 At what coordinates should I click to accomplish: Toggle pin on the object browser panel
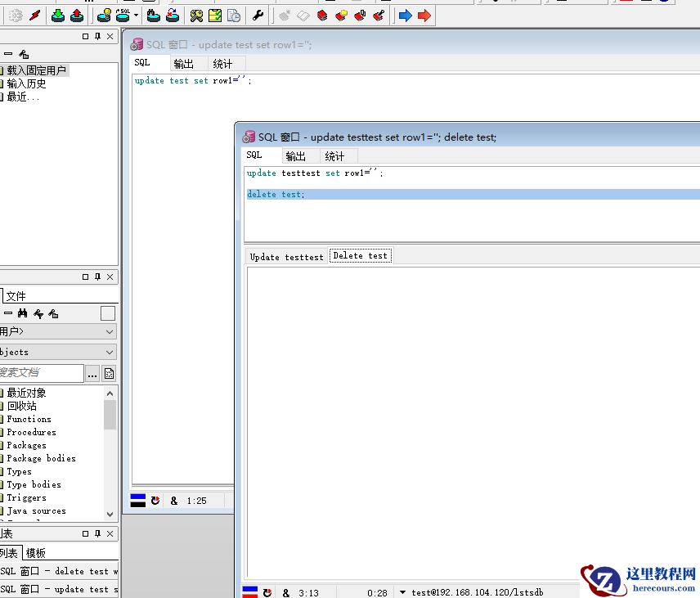98,277
